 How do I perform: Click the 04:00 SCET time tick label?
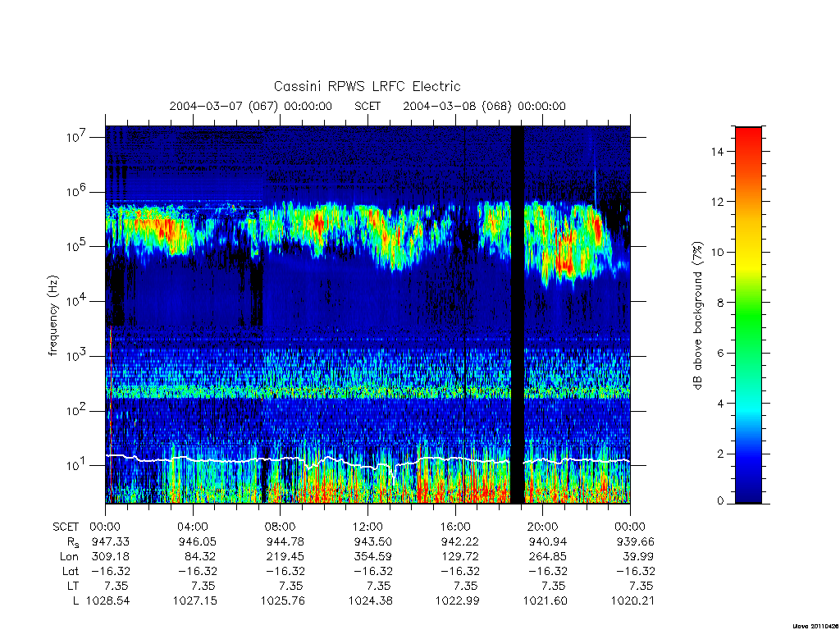click(x=193, y=527)
